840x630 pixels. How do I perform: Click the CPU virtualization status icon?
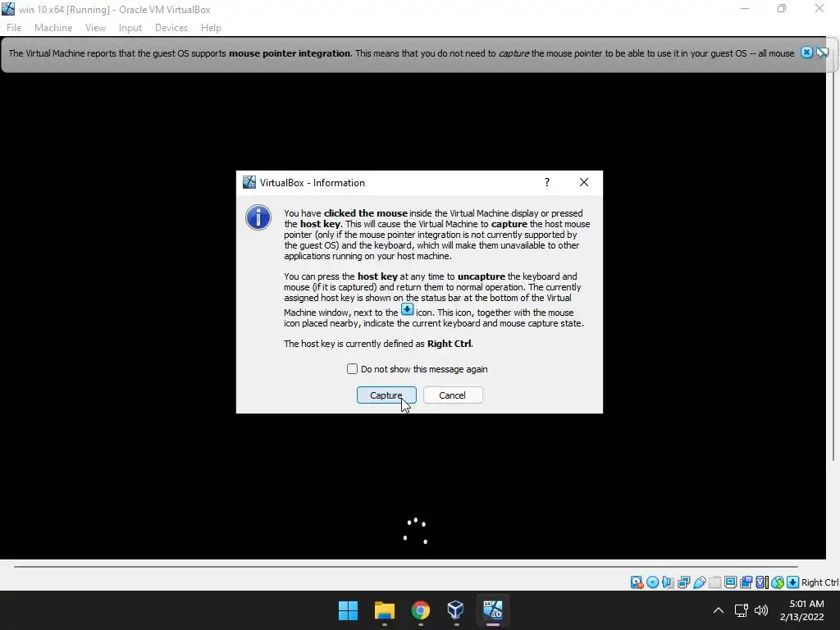tap(762, 582)
